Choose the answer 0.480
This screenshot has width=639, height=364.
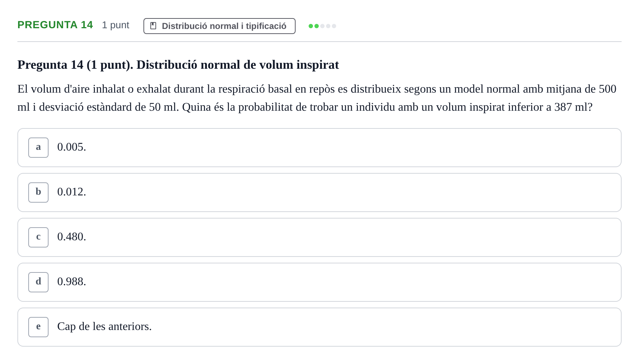point(319,237)
